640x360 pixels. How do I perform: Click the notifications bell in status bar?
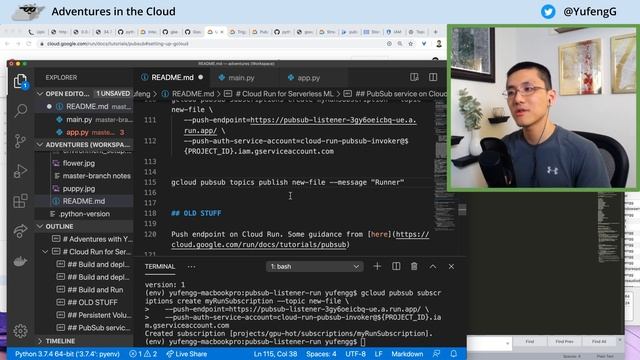coord(453,354)
